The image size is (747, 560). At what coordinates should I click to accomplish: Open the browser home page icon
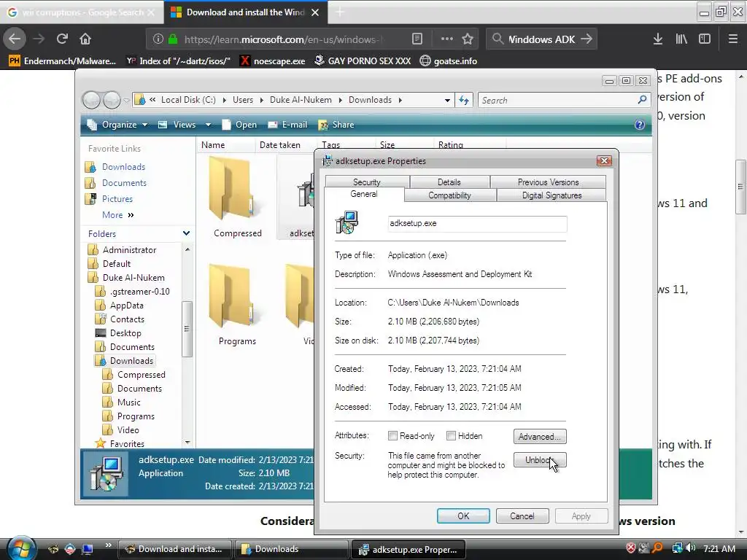[x=85, y=39]
